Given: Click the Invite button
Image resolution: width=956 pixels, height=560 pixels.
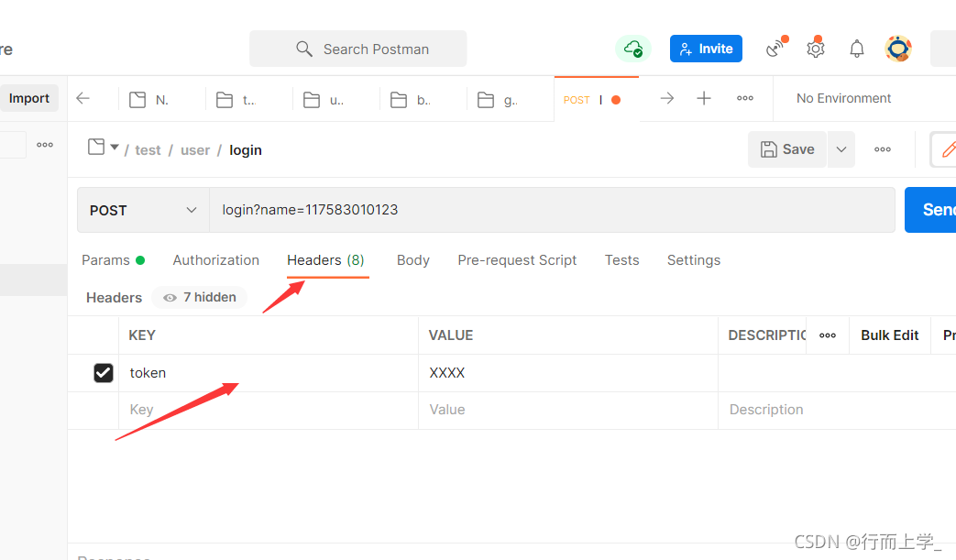Looking at the screenshot, I should click(706, 49).
